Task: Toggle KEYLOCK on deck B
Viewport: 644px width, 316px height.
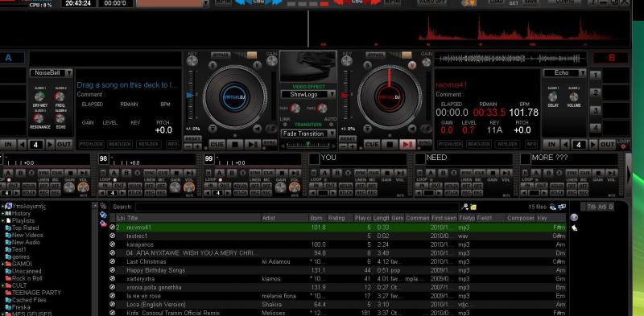Action: click(508, 145)
